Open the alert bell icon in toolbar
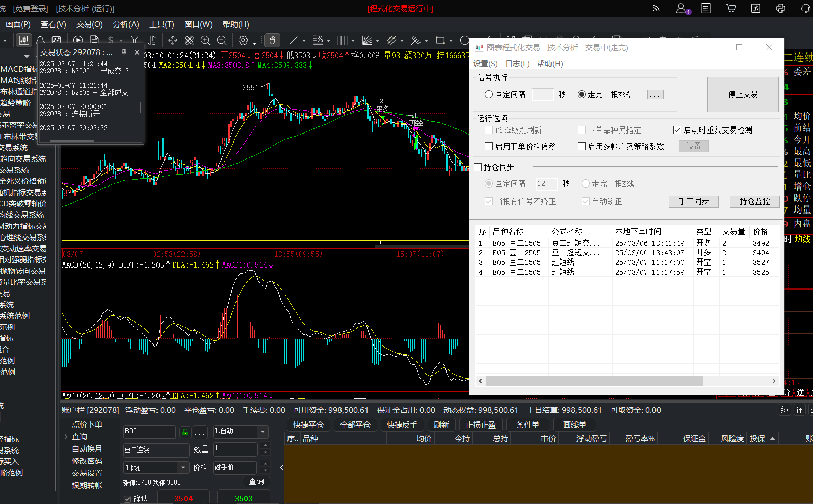Image resolution: width=813 pixels, height=504 pixels. click(x=40, y=40)
